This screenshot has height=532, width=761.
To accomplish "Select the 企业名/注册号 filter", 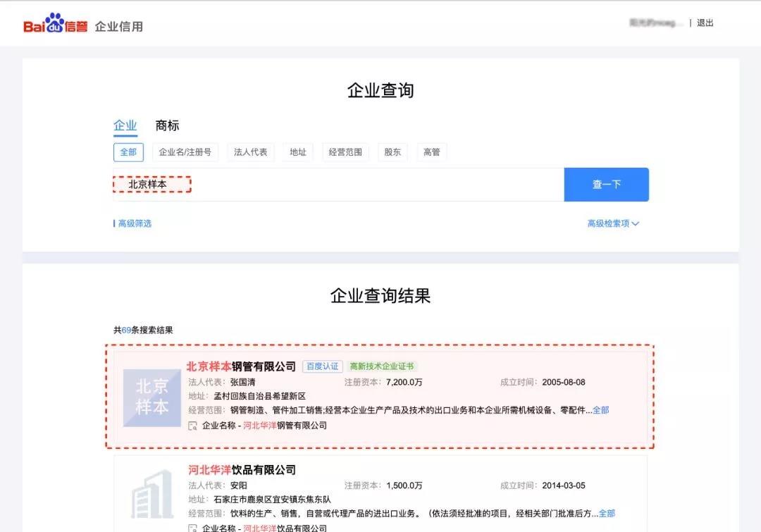I will pyautogui.click(x=185, y=152).
